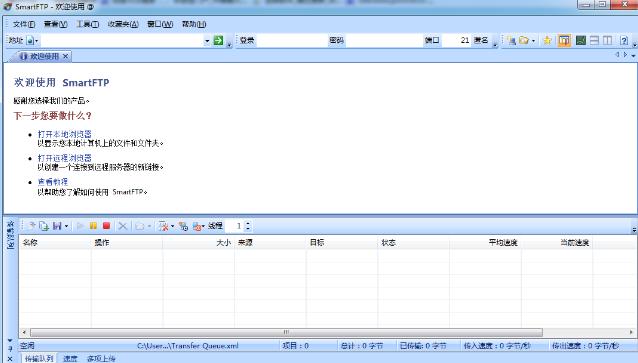This screenshot has height=363, width=638.
Task: Open the address toolbar overflow options
Action: pyautogui.click(x=229, y=44)
